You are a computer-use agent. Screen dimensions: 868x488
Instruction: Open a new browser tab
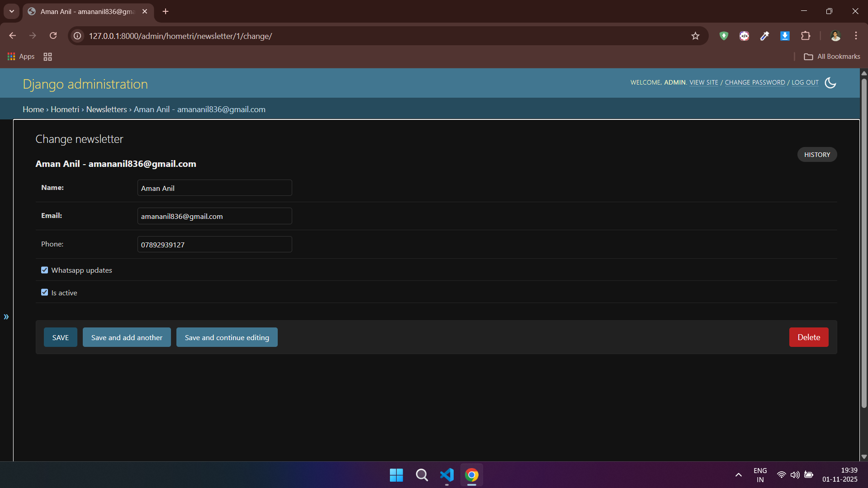(x=166, y=11)
